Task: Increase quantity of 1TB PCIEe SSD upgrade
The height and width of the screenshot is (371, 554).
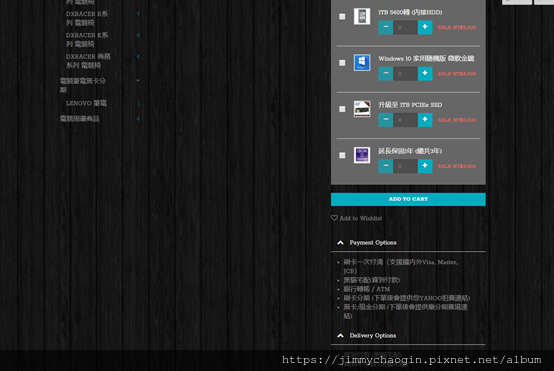Action: 425,120
